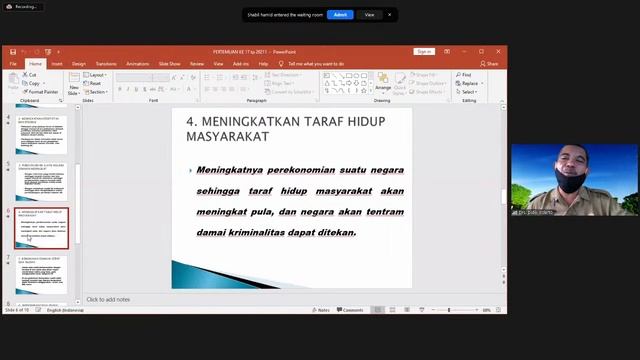Screen dimensions: 640x360
Task: Toggle bullet list formatting
Action: coord(208,77)
